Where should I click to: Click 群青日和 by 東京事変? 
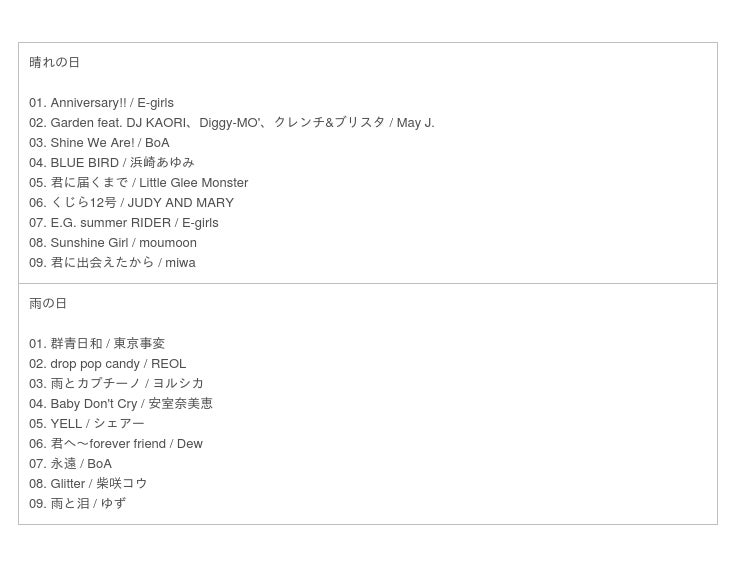[x=97, y=343]
